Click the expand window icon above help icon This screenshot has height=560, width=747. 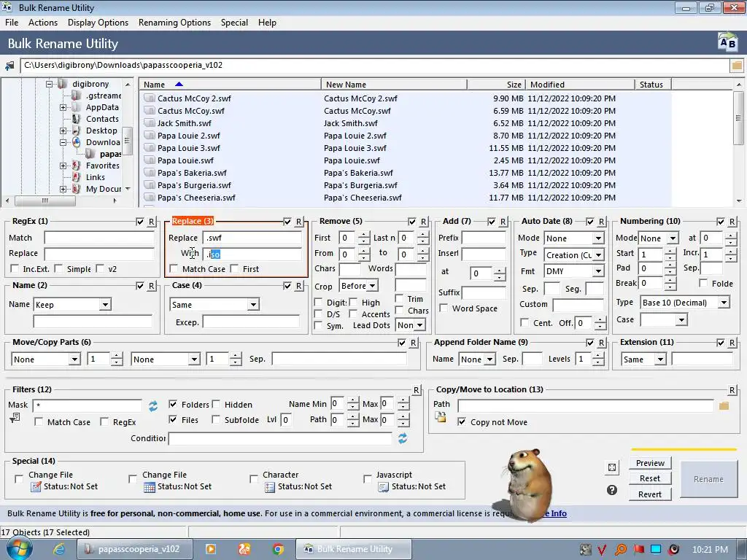(612, 467)
